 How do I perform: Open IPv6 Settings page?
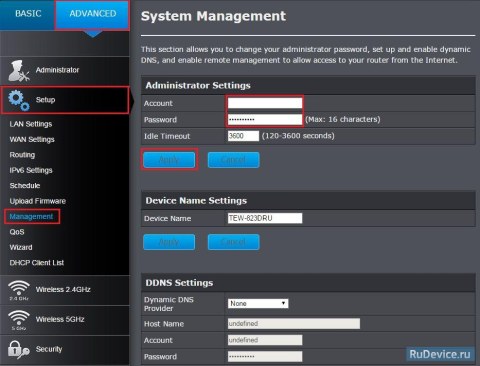(31, 170)
